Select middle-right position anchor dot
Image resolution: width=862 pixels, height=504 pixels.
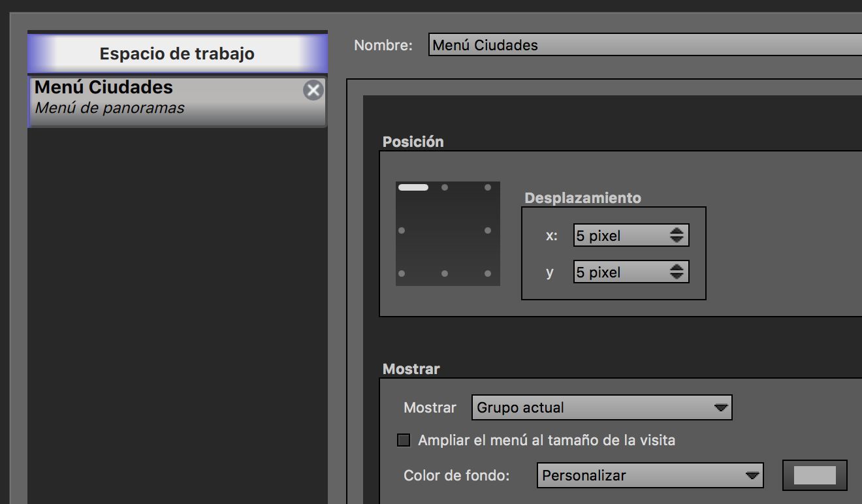point(488,230)
